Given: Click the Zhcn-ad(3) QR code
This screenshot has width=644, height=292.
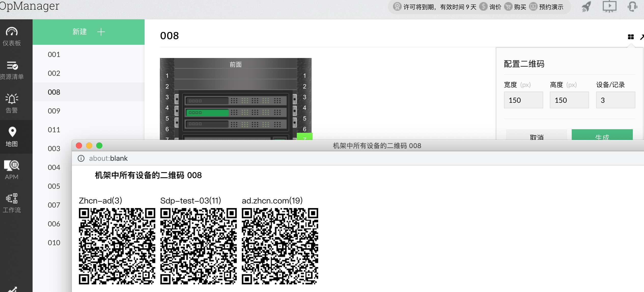Looking at the screenshot, I should point(117,246).
